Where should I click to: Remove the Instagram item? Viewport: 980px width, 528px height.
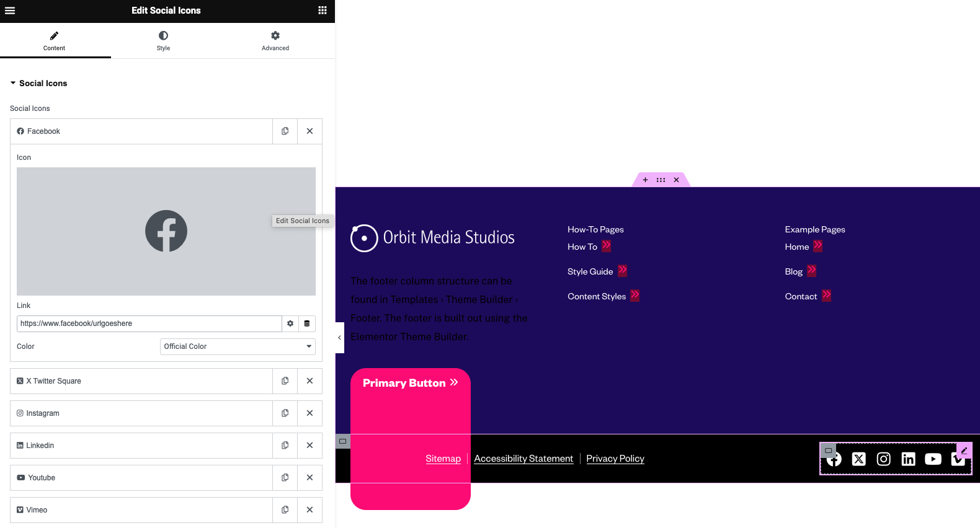coord(310,413)
